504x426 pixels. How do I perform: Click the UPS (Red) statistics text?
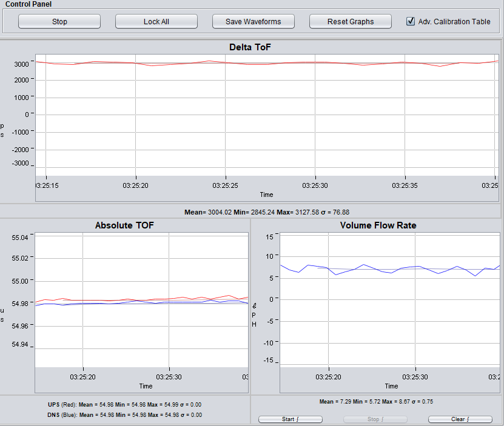(124, 404)
